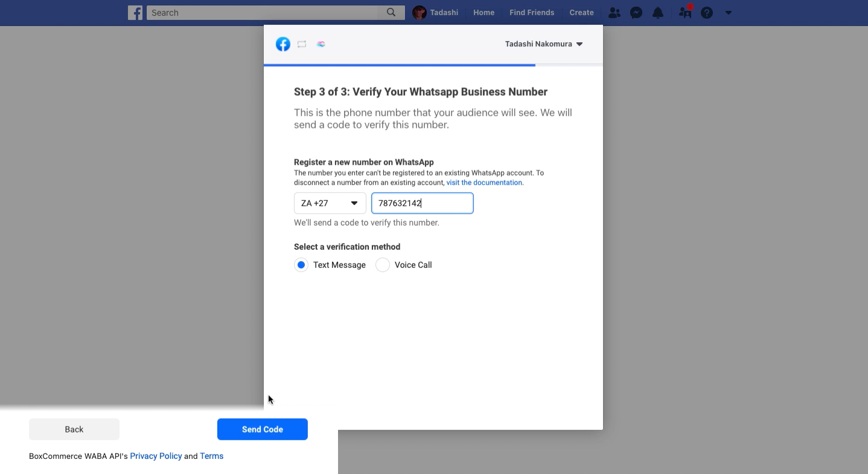Click the Facebook logo in dialog header
The width and height of the screenshot is (868, 474).
[283, 44]
